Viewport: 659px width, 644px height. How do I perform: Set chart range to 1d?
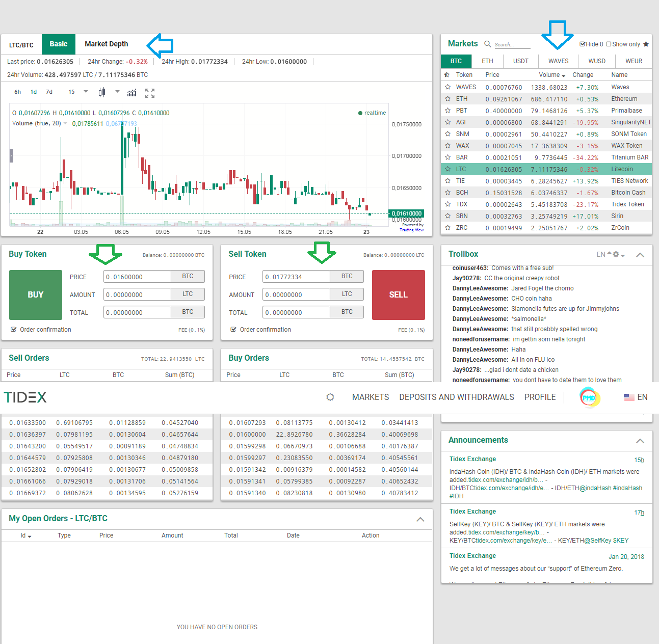pyautogui.click(x=34, y=92)
